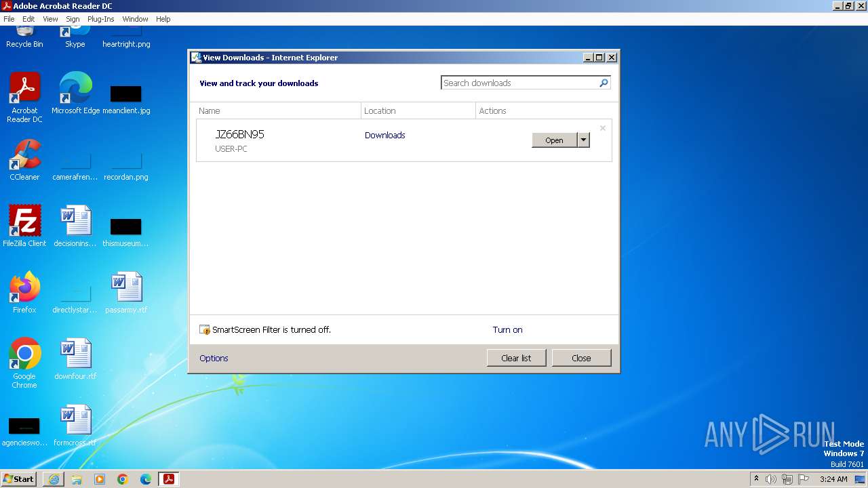Open the Window menu
Image resolution: width=868 pixels, height=488 pixels.
(135, 19)
